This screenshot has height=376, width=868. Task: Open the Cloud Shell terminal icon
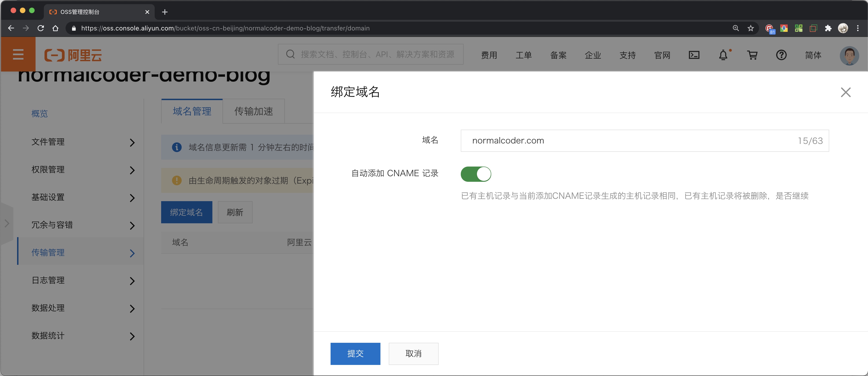[694, 55]
